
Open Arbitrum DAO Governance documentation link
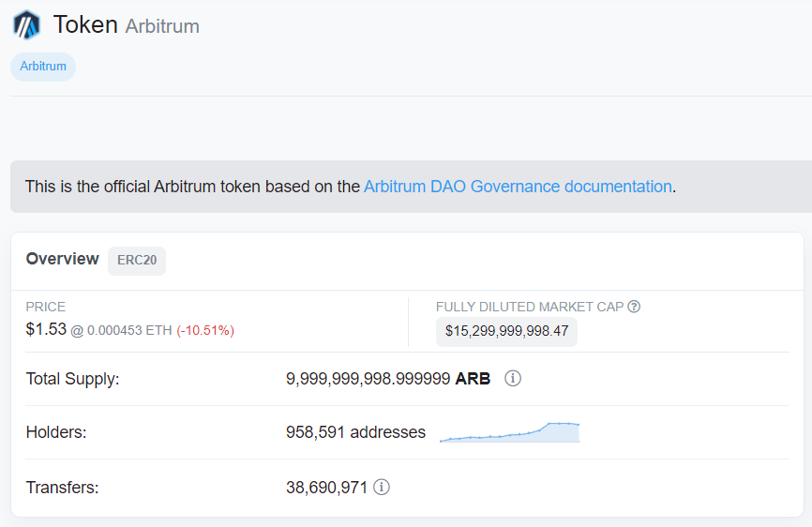[x=518, y=187]
